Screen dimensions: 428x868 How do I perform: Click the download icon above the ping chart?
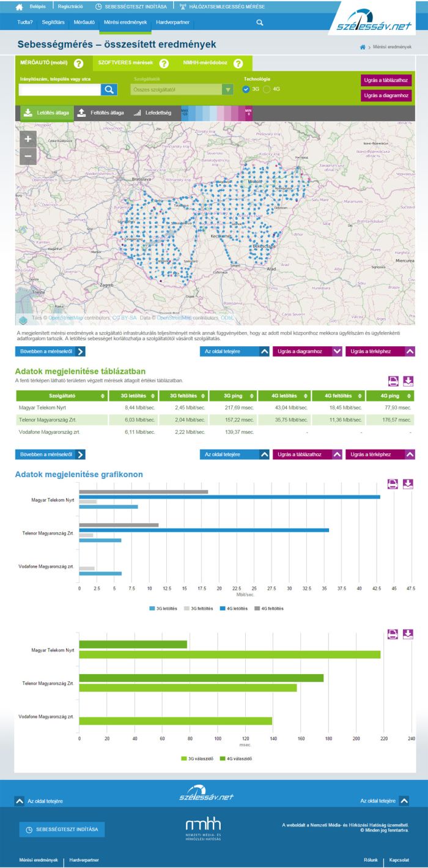[x=408, y=634]
